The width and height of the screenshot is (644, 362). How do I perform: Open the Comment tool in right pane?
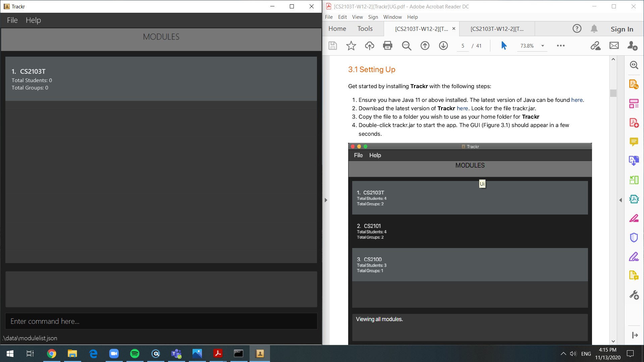click(634, 142)
